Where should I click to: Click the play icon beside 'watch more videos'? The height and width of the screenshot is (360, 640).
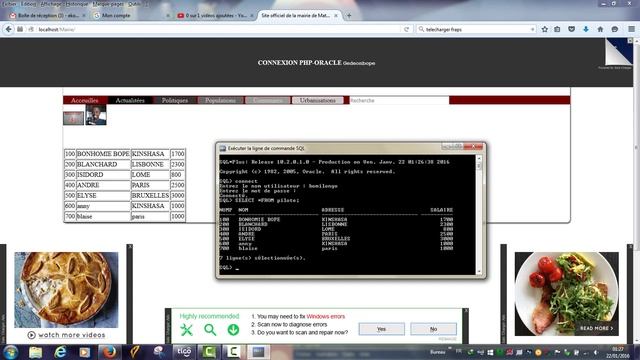[31, 335]
